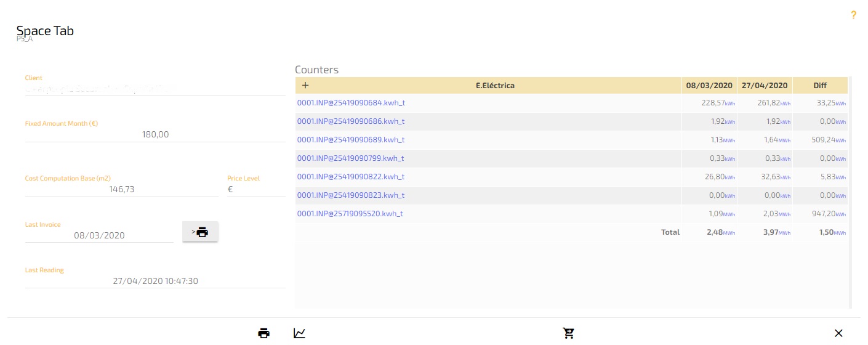Viewport: 868px width, 345px height.
Task: Open counter 0001.INP@25419090684.kwh_t link
Action: point(351,103)
